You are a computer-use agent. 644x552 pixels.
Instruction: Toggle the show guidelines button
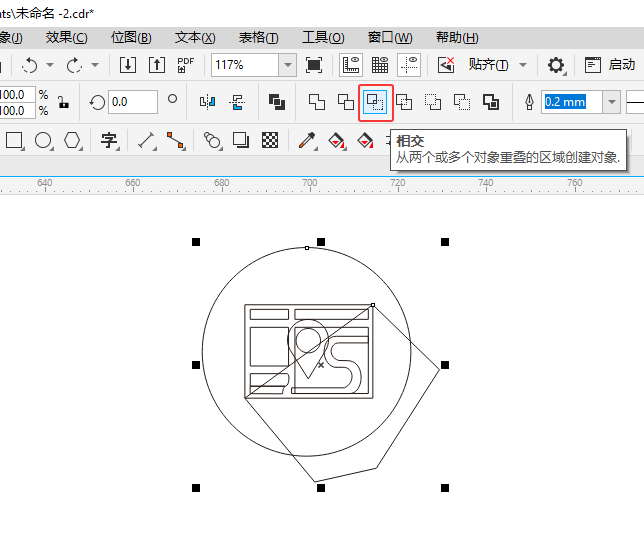(x=409, y=65)
